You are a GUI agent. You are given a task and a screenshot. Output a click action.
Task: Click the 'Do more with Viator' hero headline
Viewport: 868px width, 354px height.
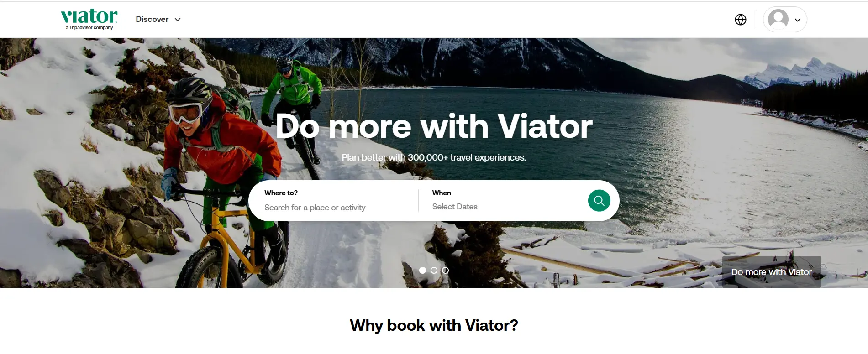point(434,126)
